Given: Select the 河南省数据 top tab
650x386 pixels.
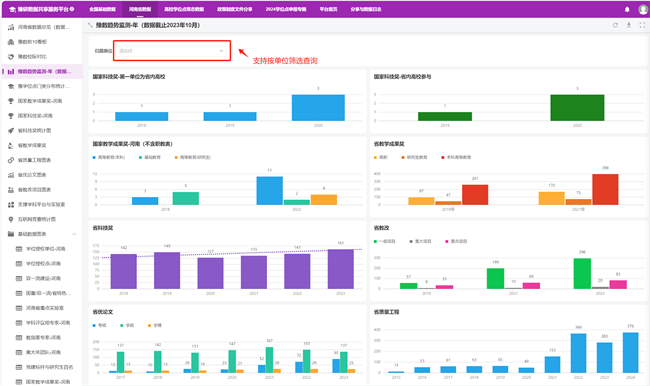Looking at the screenshot, I should pos(140,9).
